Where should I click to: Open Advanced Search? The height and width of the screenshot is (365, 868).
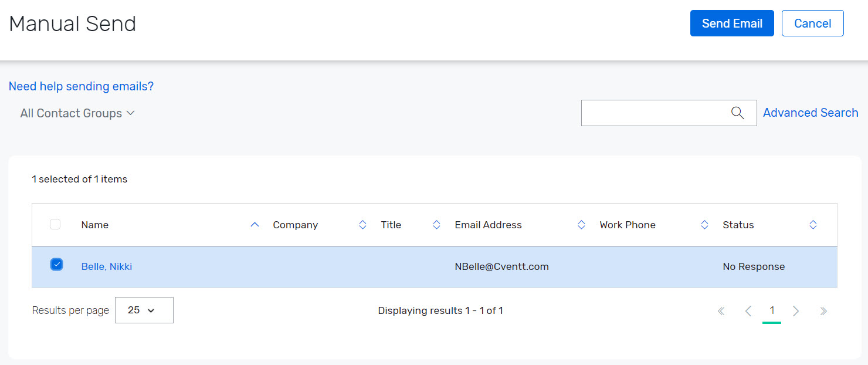tap(811, 112)
